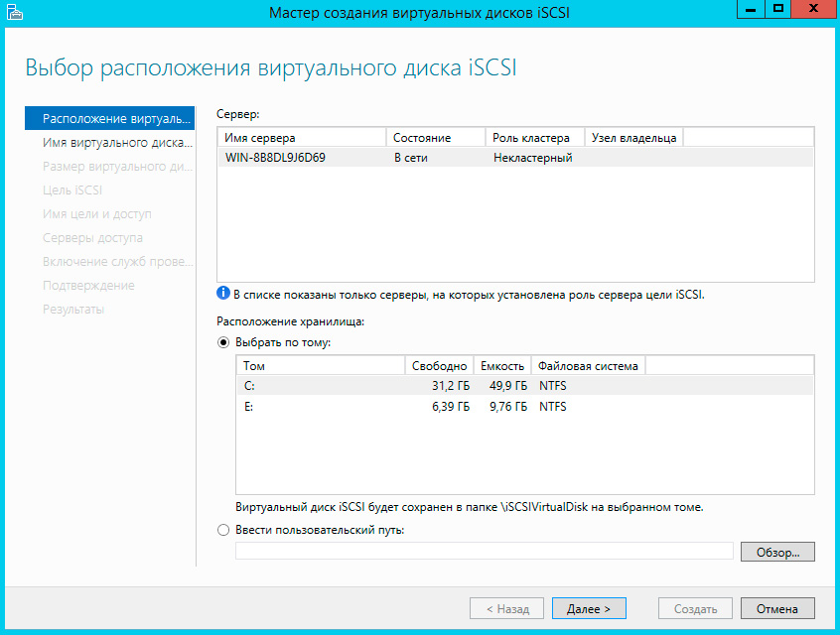Select the 'Ввести пользовательский путь' radio button
840x635 pixels.
(x=223, y=530)
